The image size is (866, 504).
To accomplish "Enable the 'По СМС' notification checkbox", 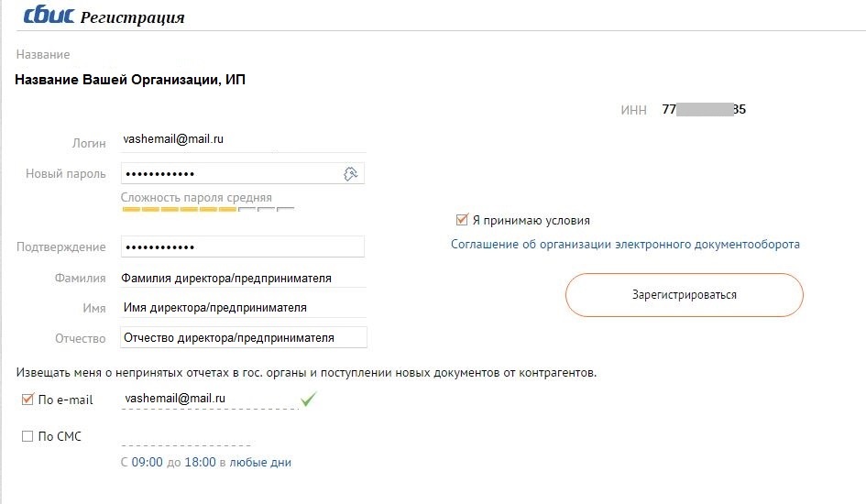I will pos(27,436).
